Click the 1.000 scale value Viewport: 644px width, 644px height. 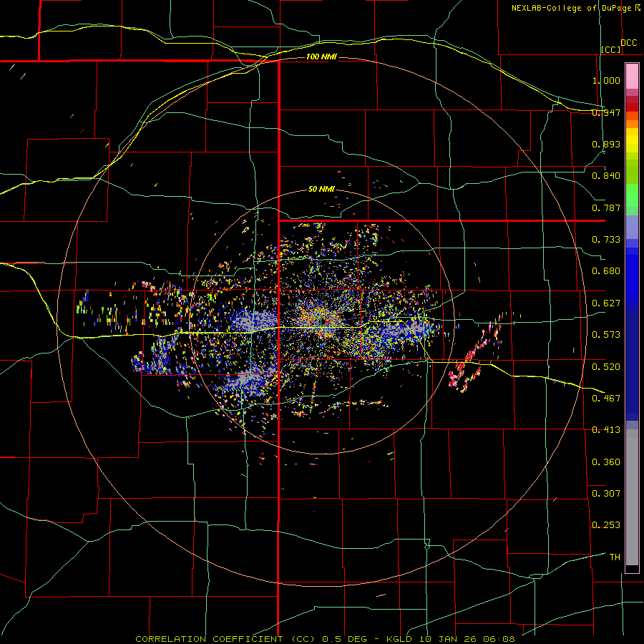tap(606, 80)
